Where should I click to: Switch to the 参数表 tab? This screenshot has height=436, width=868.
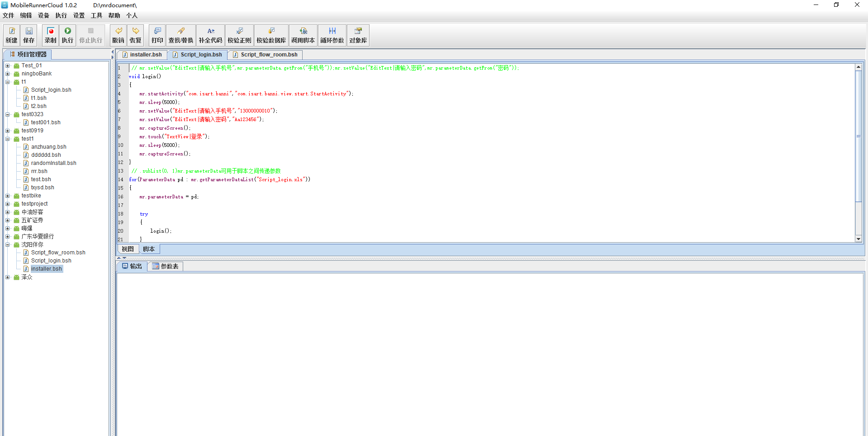166,266
